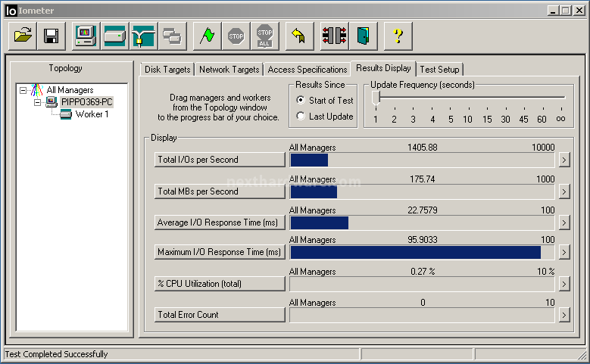
Task: Select Last Update radio button
Action: click(x=300, y=116)
